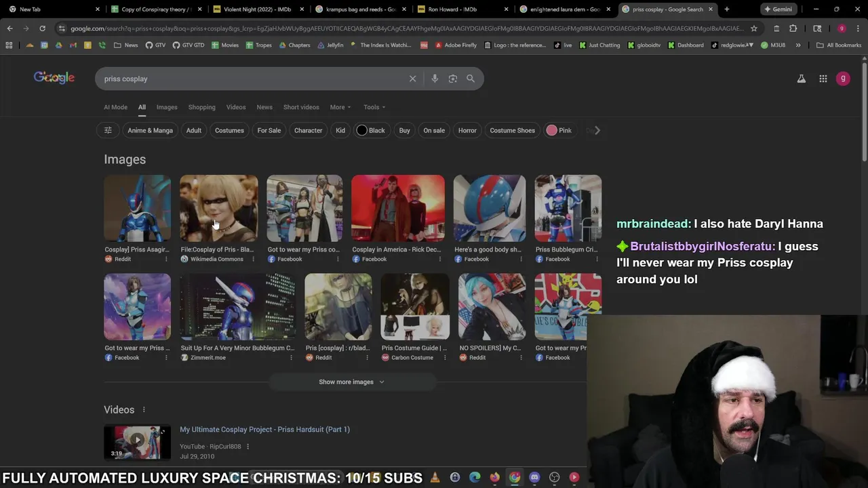Screen dimensions: 868x488
Task: Open the Carbon Costume Pris guide thumbnail
Action: click(415, 307)
